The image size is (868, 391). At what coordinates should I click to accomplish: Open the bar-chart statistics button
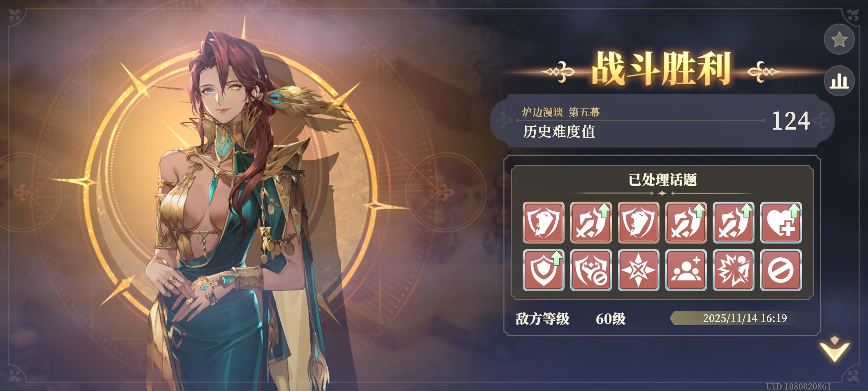[x=839, y=81]
